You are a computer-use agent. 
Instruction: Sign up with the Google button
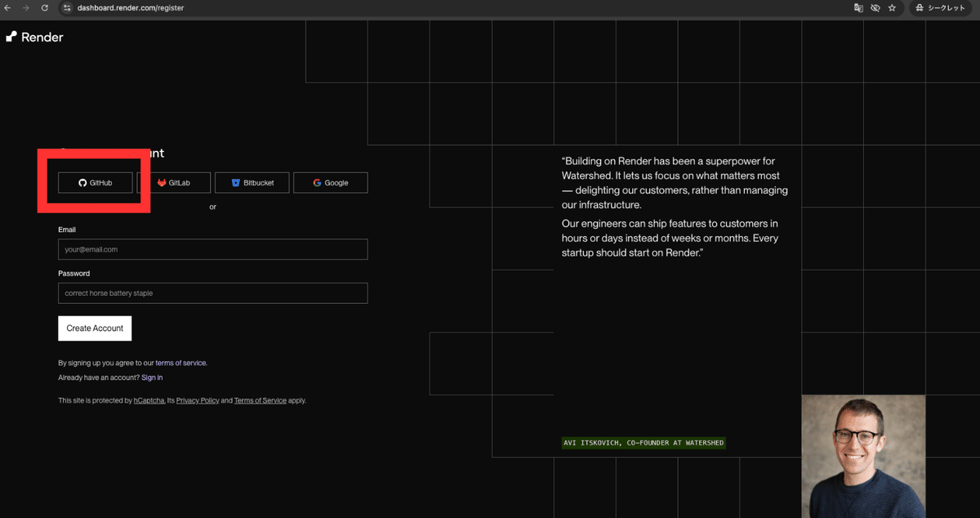(x=331, y=183)
